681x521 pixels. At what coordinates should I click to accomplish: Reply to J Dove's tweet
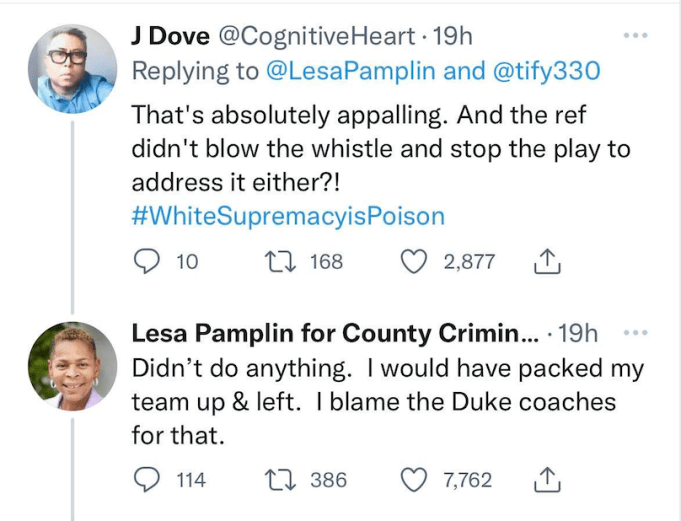click(147, 262)
